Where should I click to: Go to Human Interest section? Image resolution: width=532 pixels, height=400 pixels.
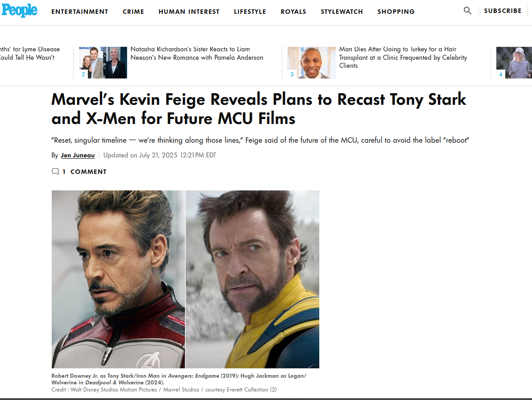point(189,12)
